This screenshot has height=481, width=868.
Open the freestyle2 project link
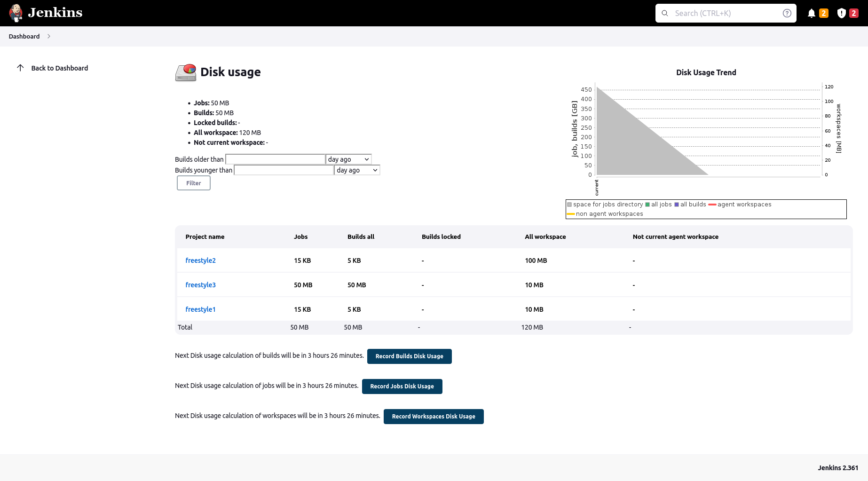click(x=200, y=260)
